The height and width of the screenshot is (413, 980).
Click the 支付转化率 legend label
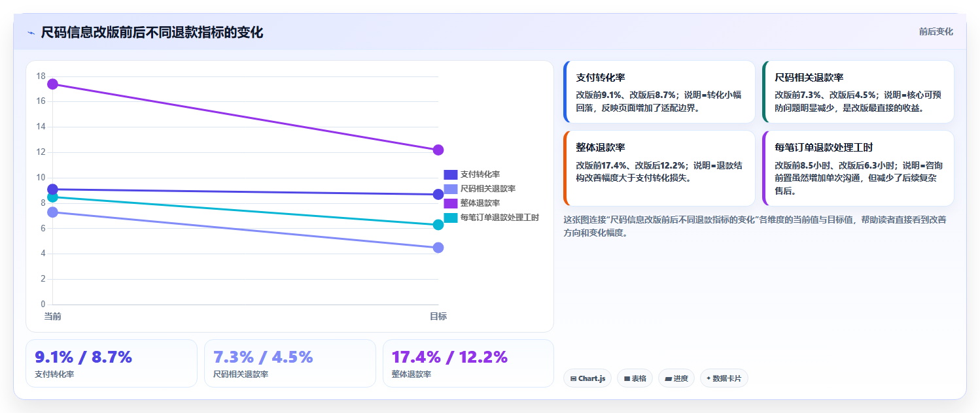[x=480, y=174]
